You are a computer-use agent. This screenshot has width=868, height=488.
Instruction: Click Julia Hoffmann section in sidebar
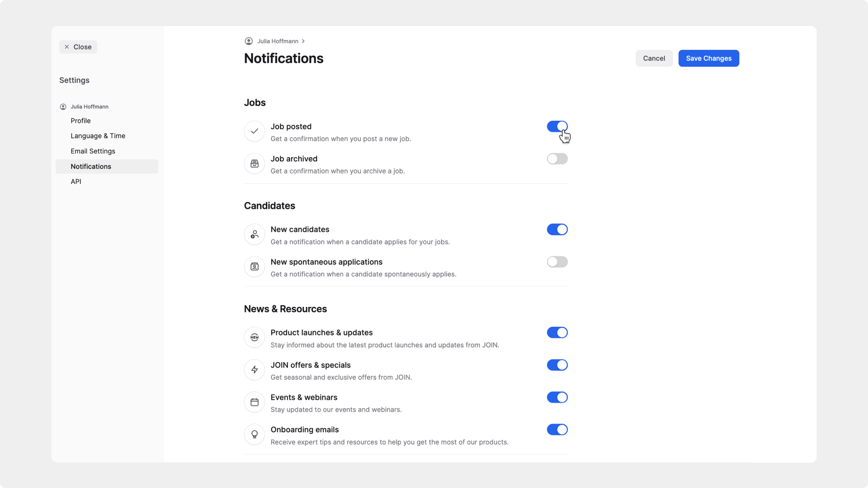click(89, 107)
